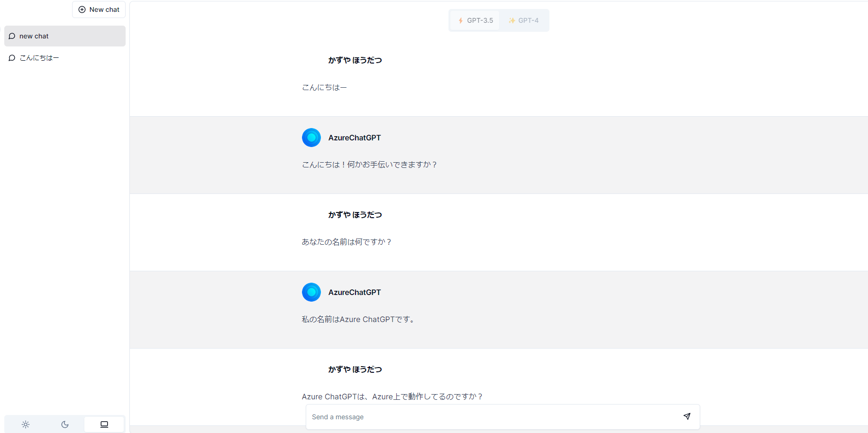868x433 pixels.
Task: Click the AzureChatGPT avatar above 私の名前は reply
Action: point(311,292)
